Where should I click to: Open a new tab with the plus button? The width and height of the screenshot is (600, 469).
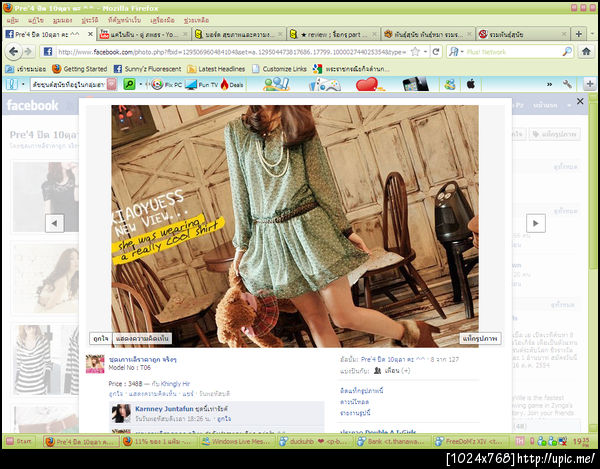tap(579, 34)
